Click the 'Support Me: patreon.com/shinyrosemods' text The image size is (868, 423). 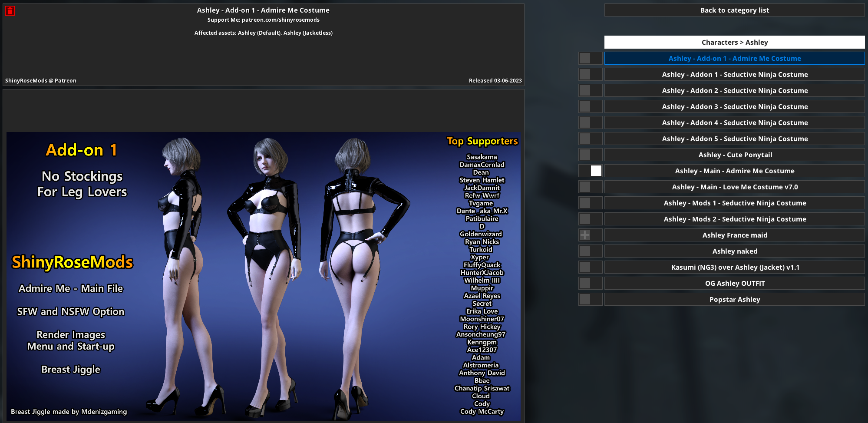pyautogui.click(x=264, y=20)
